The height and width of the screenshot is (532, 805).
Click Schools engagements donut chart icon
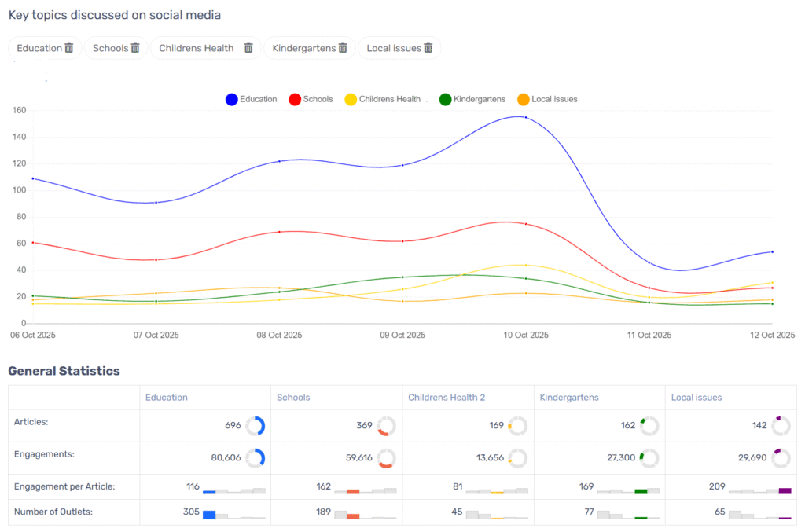point(386,457)
